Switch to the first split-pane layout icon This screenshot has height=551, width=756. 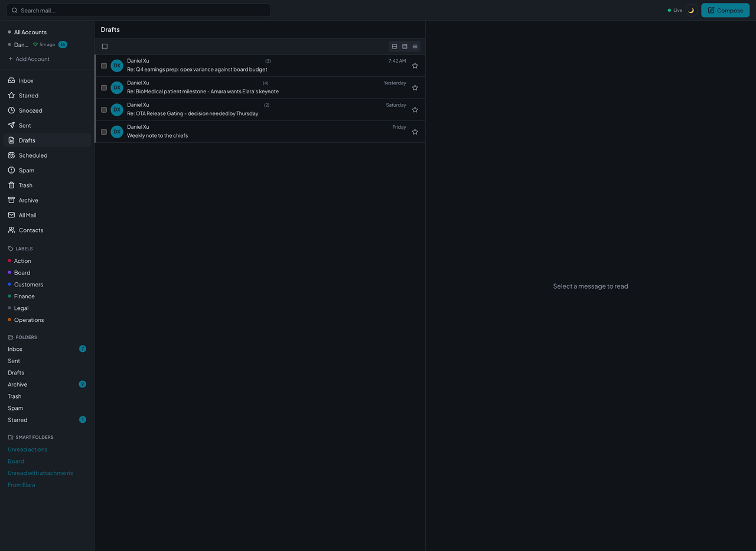pos(395,47)
